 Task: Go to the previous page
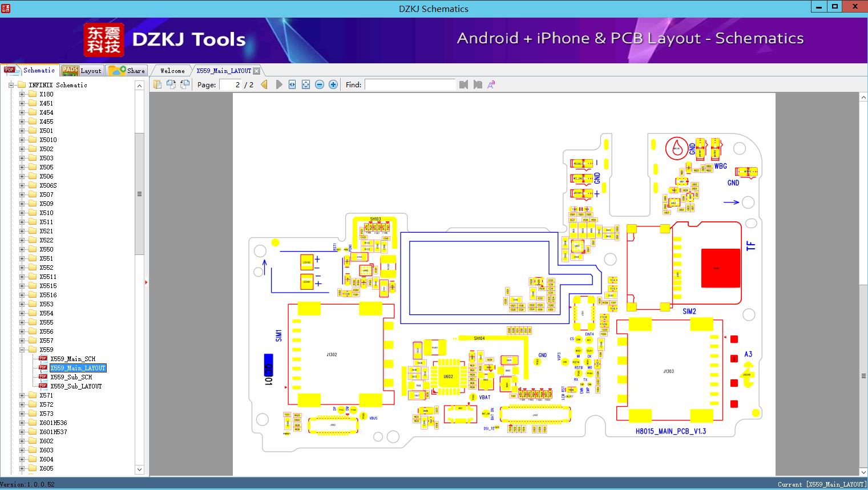[264, 84]
